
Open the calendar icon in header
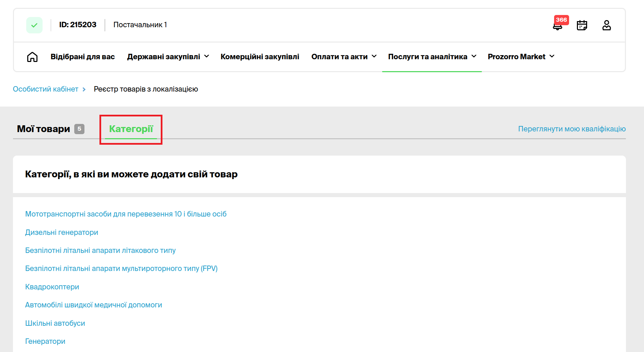[582, 25]
